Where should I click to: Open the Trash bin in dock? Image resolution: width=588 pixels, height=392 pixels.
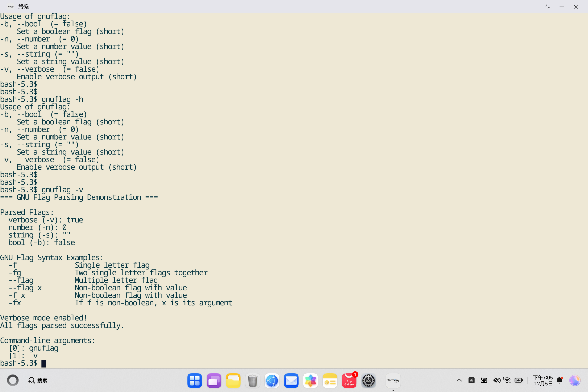point(253,381)
